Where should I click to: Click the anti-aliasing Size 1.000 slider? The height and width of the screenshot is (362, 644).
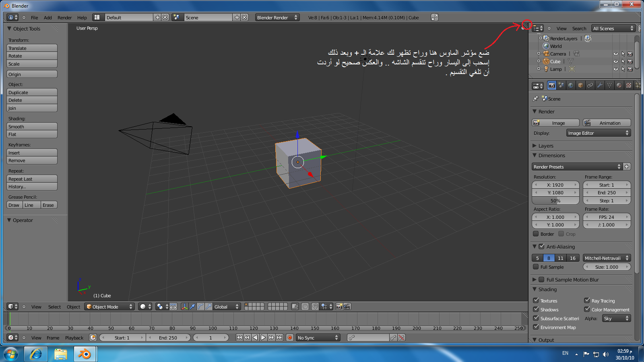pos(607,267)
